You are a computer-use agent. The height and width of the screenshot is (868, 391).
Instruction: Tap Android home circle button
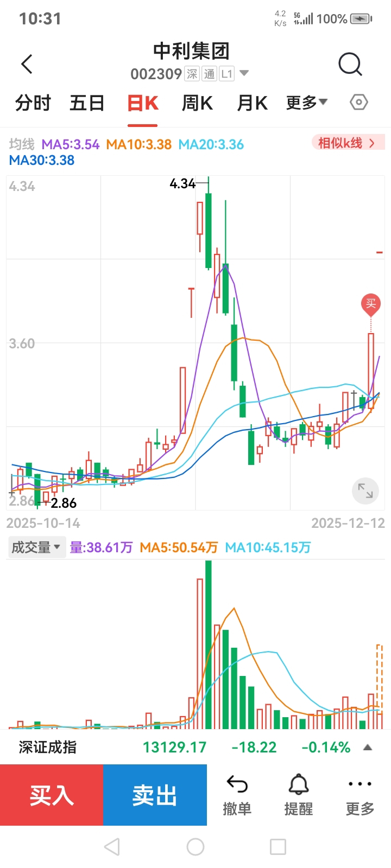pos(195,846)
